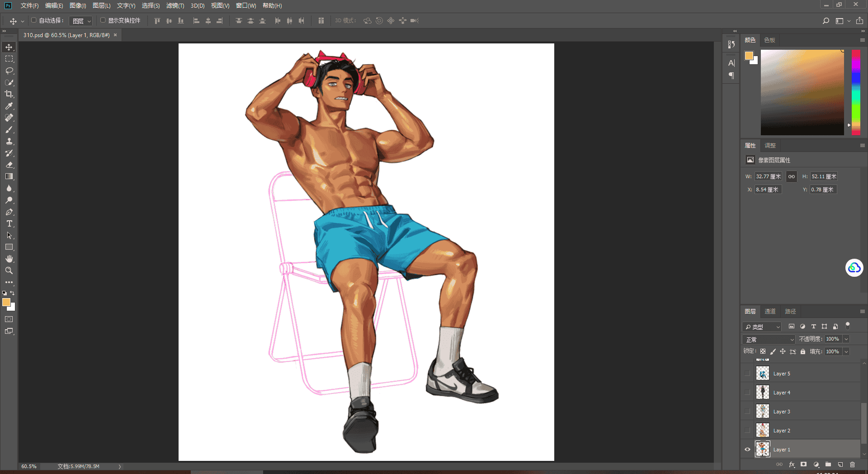
Task: Open the layer filter type dropdown
Action: point(762,327)
